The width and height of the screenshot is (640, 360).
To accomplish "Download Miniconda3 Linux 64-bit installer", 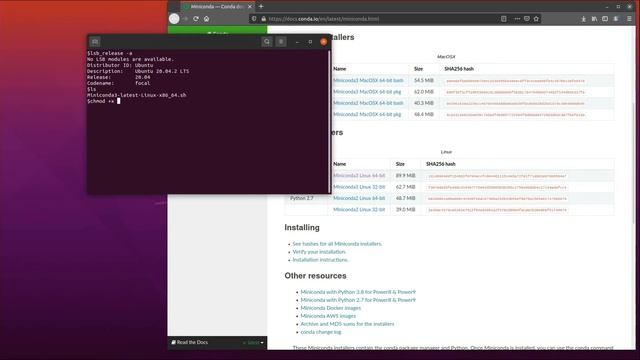I will pos(359,176).
